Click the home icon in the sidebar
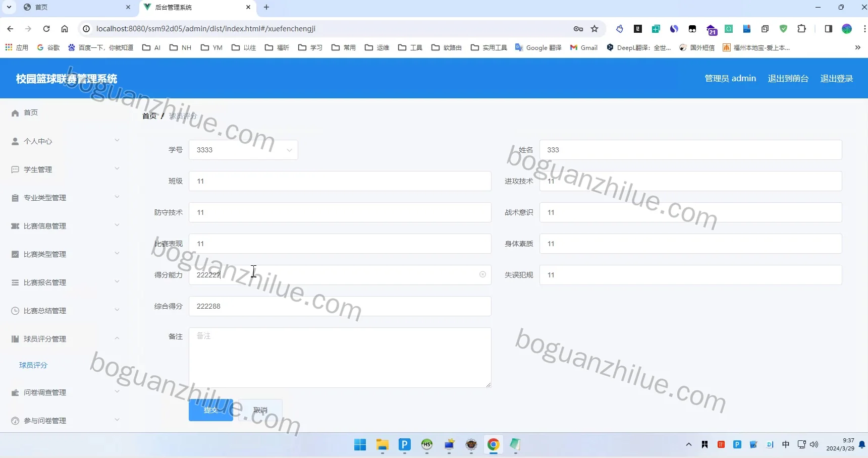868x458 pixels. (x=15, y=113)
